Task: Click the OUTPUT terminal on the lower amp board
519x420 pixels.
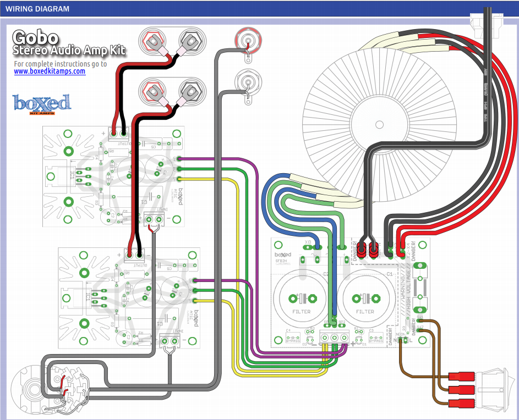Action: (134, 256)
